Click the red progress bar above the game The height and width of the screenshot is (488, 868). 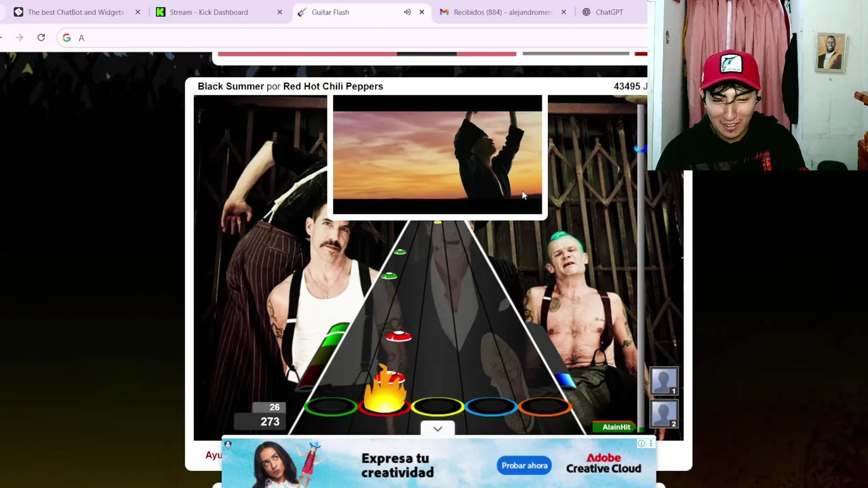point(367,54)
